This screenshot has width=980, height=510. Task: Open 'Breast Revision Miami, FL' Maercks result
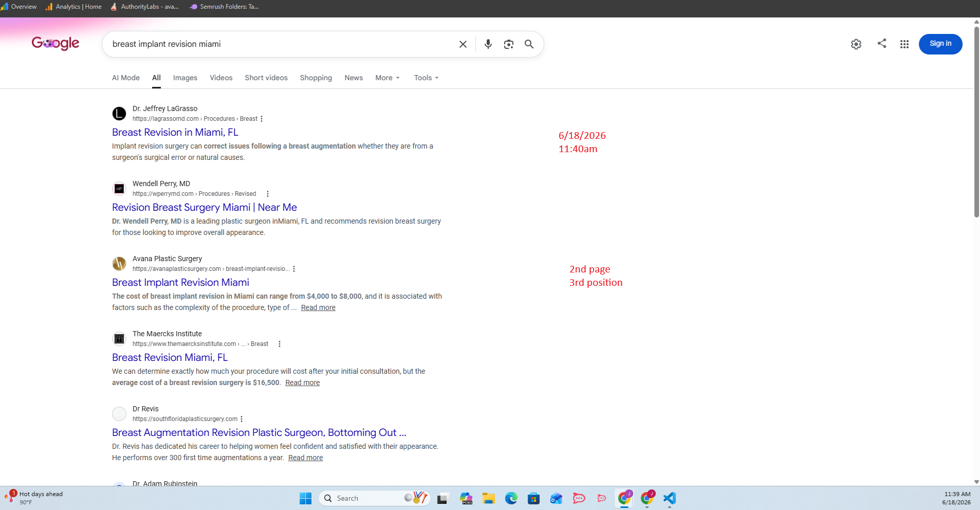(170, 357)
